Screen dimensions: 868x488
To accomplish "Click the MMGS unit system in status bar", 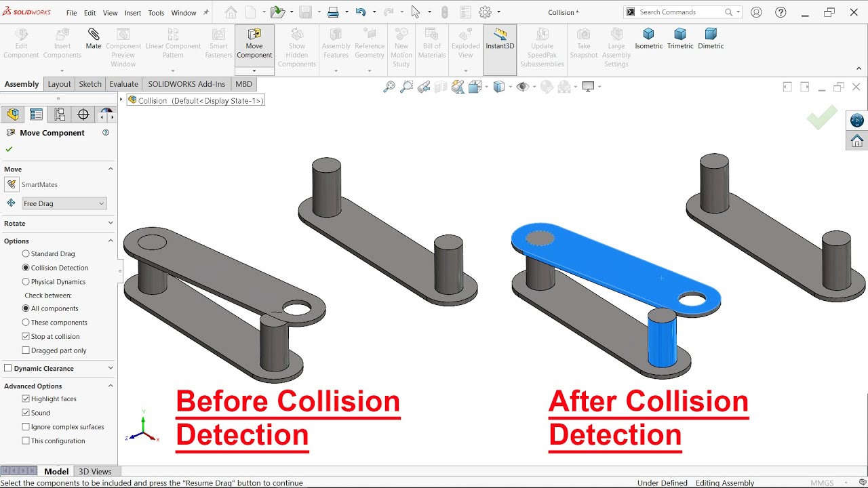I will (822, 483).
